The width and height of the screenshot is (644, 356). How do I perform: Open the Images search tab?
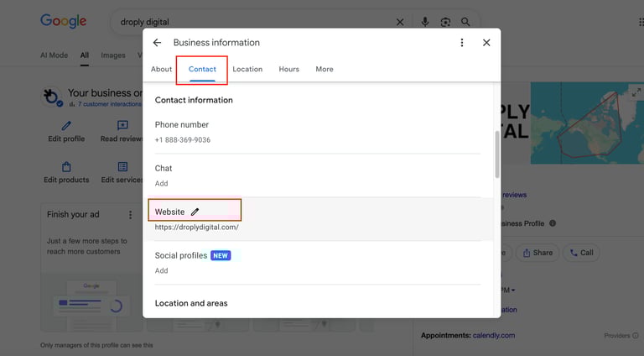click(x=113, y=55)
